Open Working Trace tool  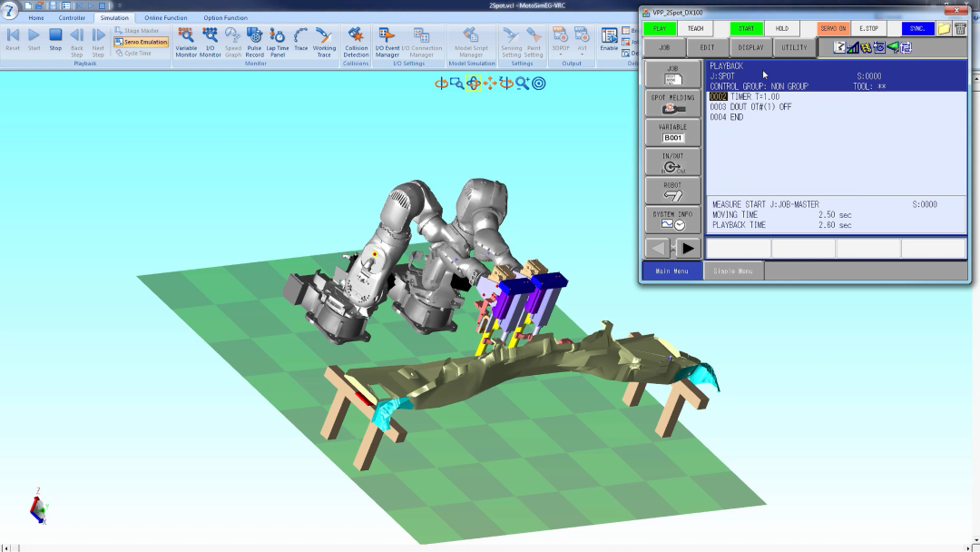(324, 42)
